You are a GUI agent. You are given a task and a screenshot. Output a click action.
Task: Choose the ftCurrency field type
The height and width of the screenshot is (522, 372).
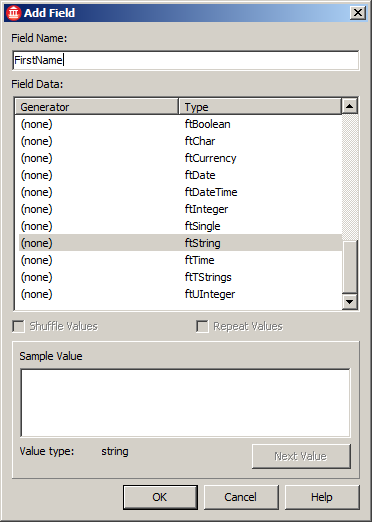point(180,158)
